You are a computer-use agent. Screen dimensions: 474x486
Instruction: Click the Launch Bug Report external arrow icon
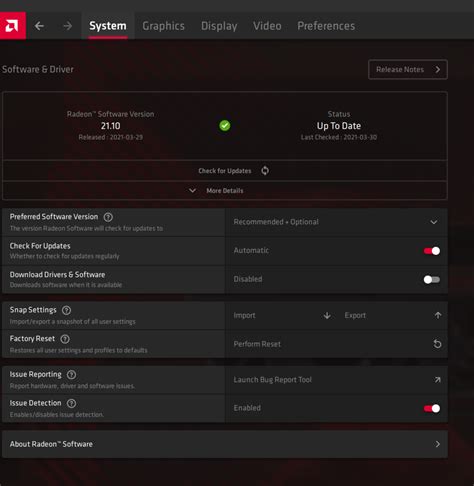(438, 380)
